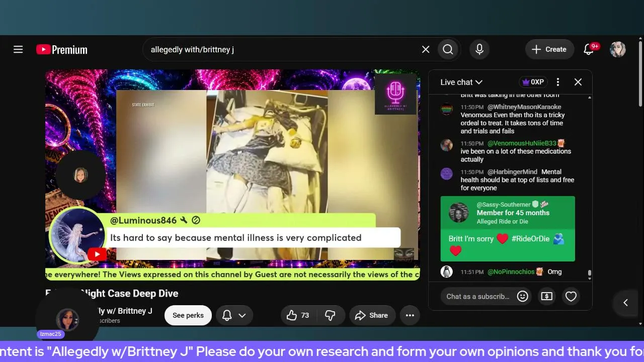644x362 pixels.
Task: Open the account avatar menu
Action: 618,49
